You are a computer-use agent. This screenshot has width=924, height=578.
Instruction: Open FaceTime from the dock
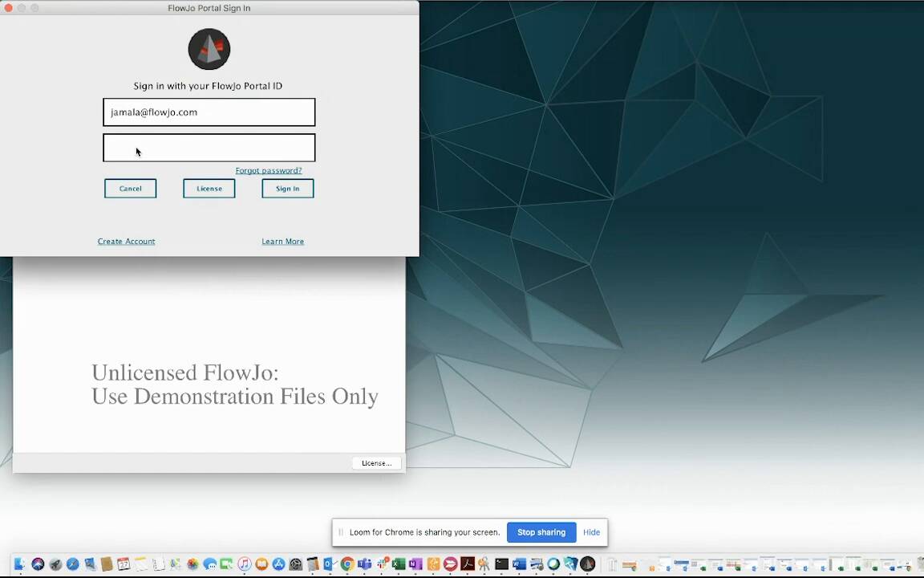pyautogui.click(x=226, y=564)
